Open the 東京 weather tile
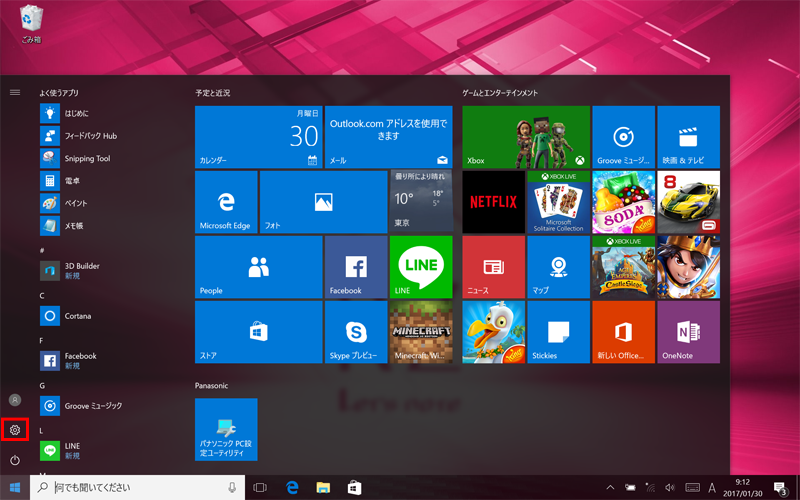 (x=421, y=202)
